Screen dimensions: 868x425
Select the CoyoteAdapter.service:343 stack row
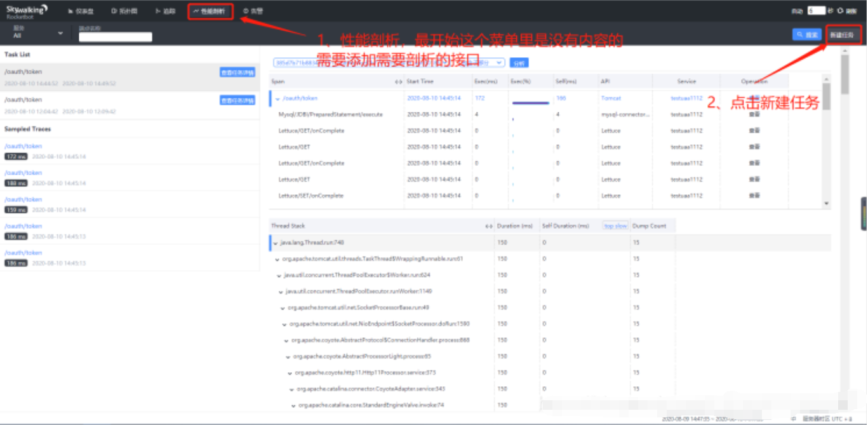point(549,389)
